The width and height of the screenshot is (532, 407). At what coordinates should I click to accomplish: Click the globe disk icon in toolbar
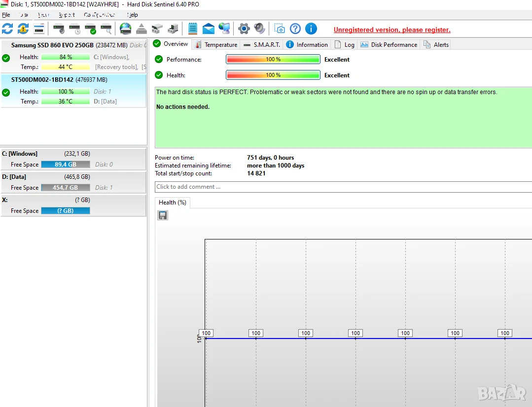pyautogui.click(x=126, y=29)
